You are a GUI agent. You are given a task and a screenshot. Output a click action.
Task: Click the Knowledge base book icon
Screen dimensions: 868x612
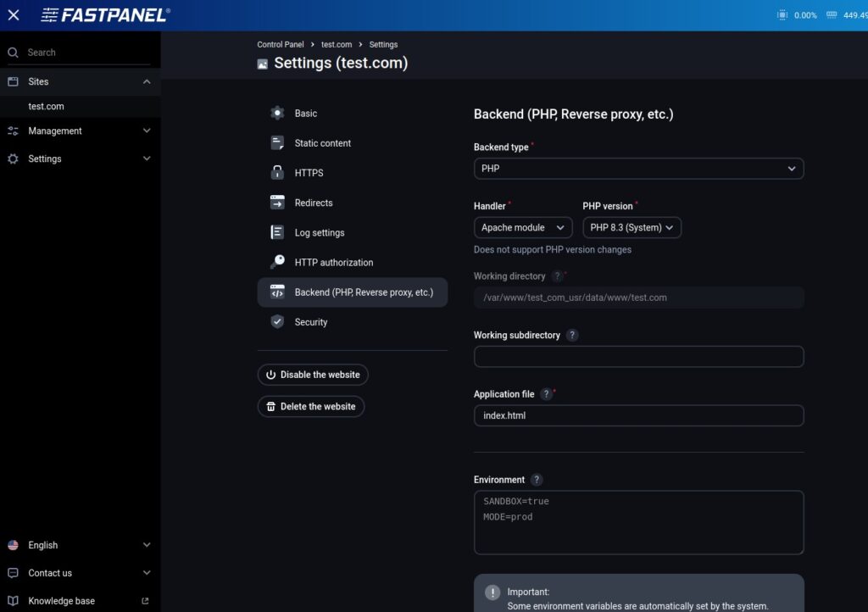[x=13, y=600]
